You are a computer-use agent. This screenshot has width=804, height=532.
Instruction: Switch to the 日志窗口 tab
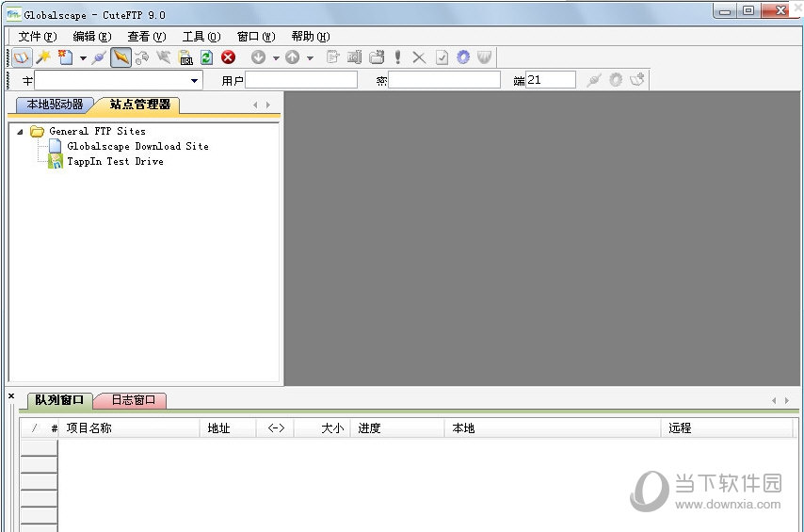[x=132, y=400]
